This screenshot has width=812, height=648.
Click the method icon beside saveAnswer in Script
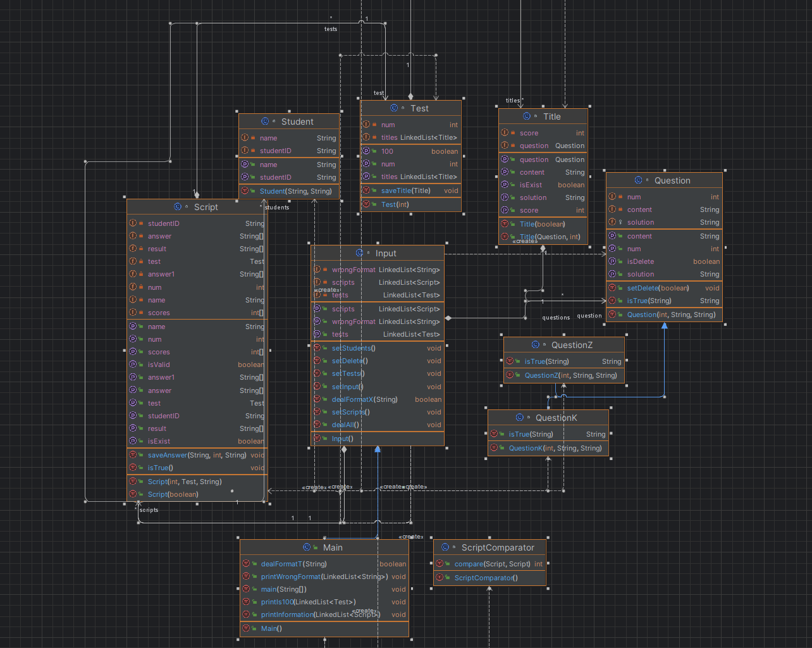[x=132, y=455]
